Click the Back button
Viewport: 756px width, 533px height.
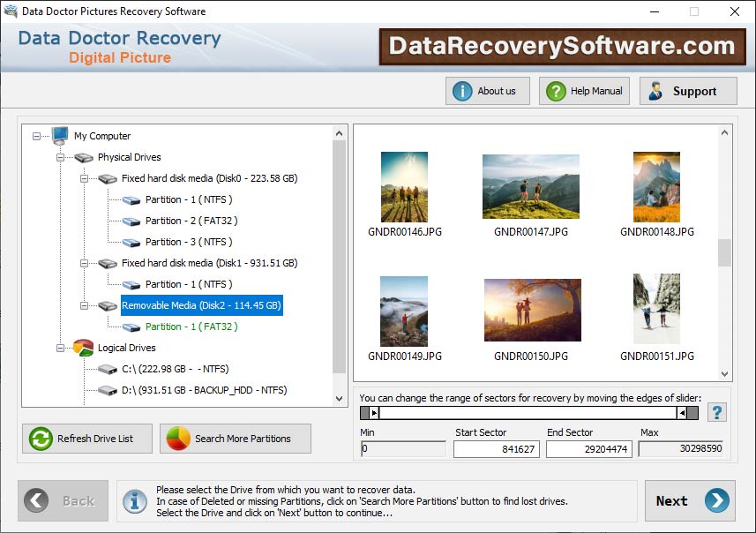point(63,500)
